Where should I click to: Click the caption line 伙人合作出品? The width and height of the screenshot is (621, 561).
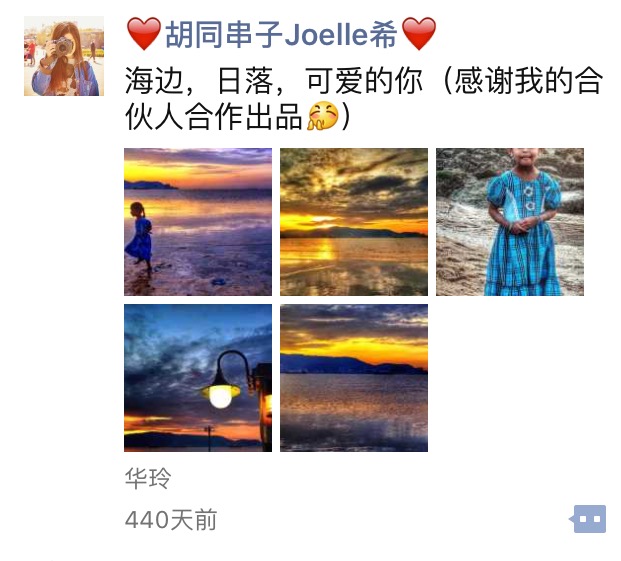(238, 116)
